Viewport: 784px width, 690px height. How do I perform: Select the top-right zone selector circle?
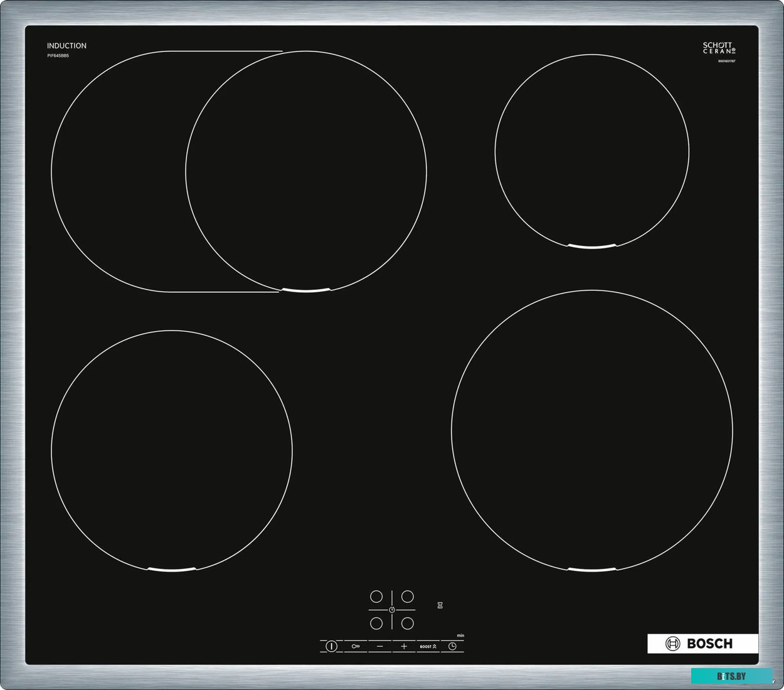(x=408, y=596)
